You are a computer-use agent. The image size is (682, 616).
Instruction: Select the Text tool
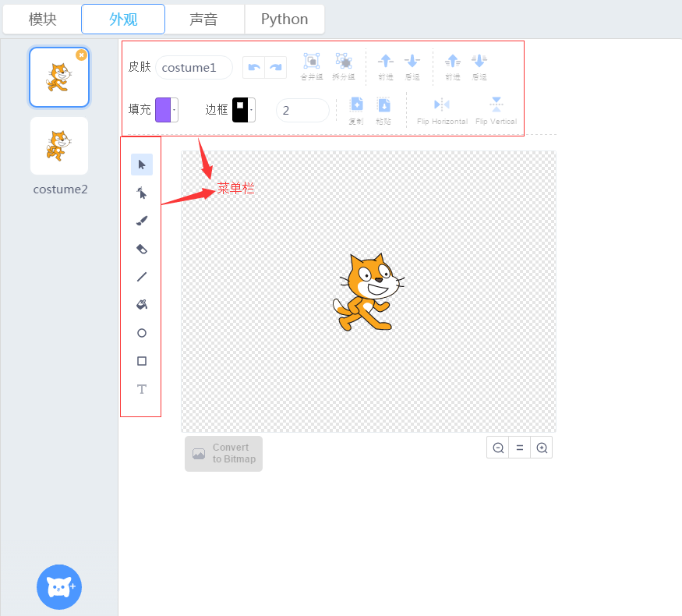click(x=142, y=389)
